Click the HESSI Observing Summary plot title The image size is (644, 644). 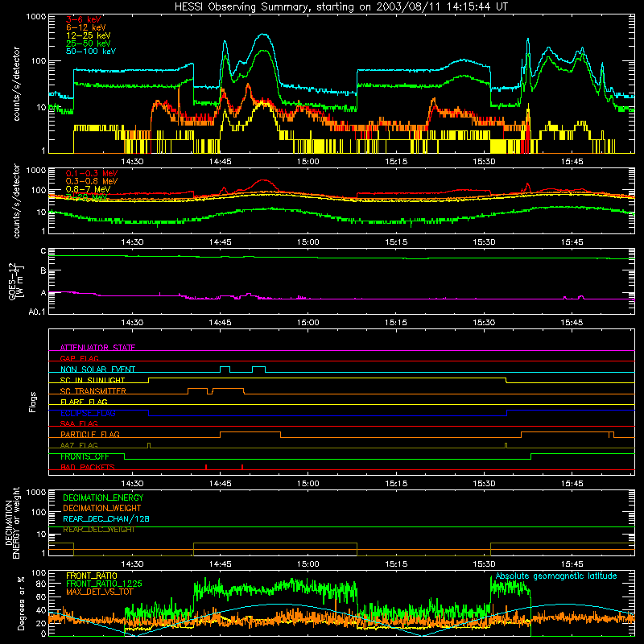341,7
